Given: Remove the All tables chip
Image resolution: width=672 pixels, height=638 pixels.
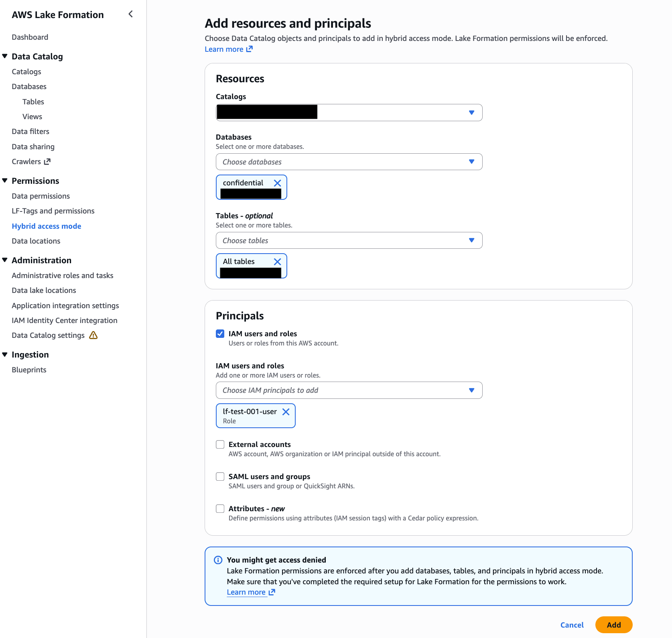Looking at the screenshot, I should [x=277, y=262].
